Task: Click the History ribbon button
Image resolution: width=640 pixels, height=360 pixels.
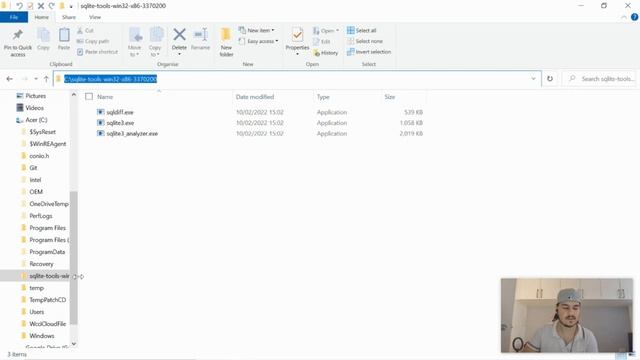Action: 326,53
